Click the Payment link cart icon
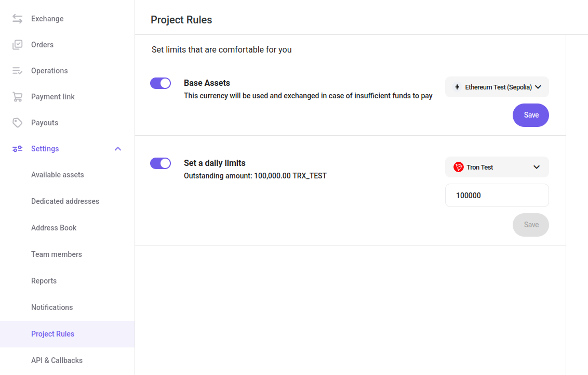The image size is (588, 375). click(x=18, y=97)
